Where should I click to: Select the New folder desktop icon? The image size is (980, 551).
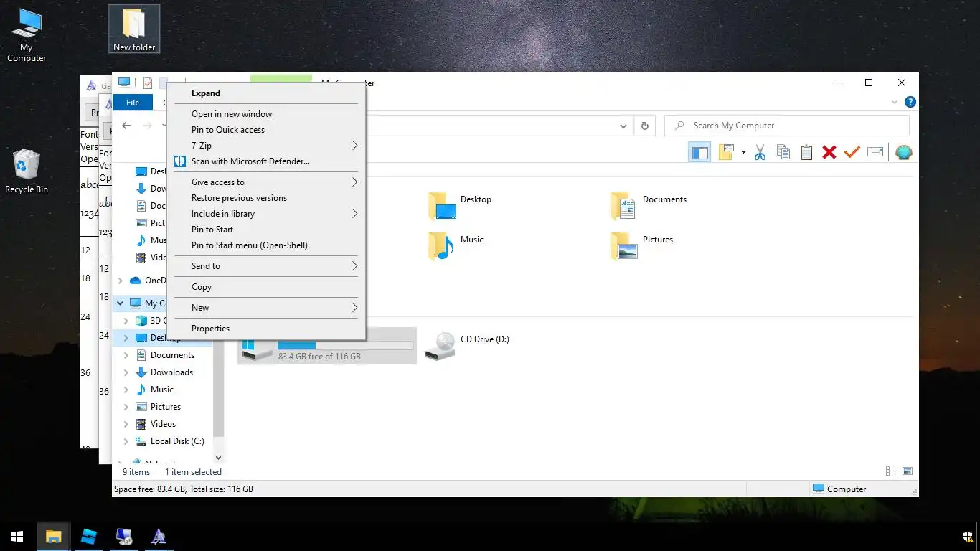[x=134, y=29]
